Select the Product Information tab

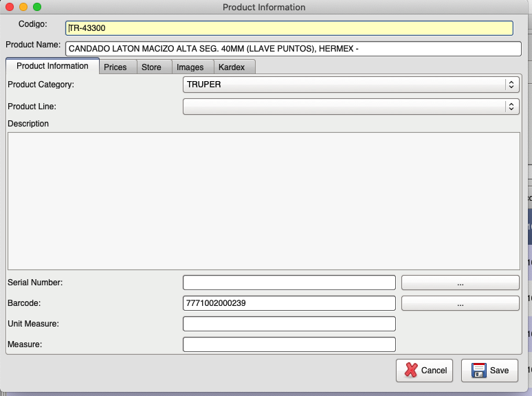pos(52,66)
